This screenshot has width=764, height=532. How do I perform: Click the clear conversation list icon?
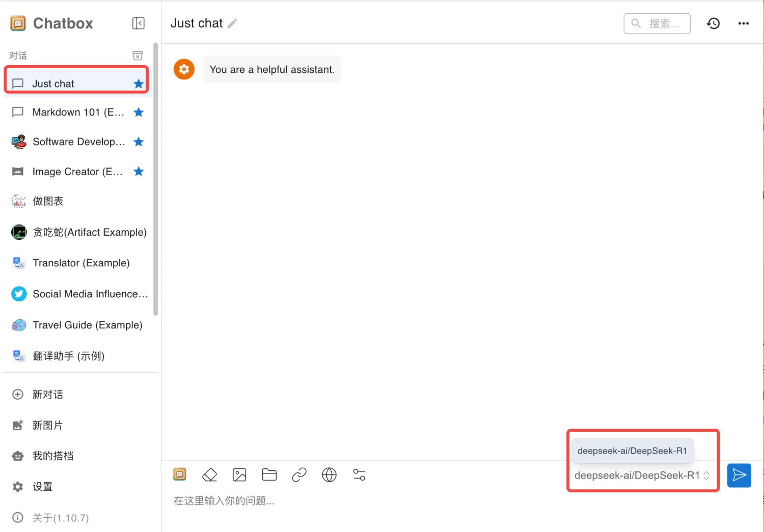138,55
